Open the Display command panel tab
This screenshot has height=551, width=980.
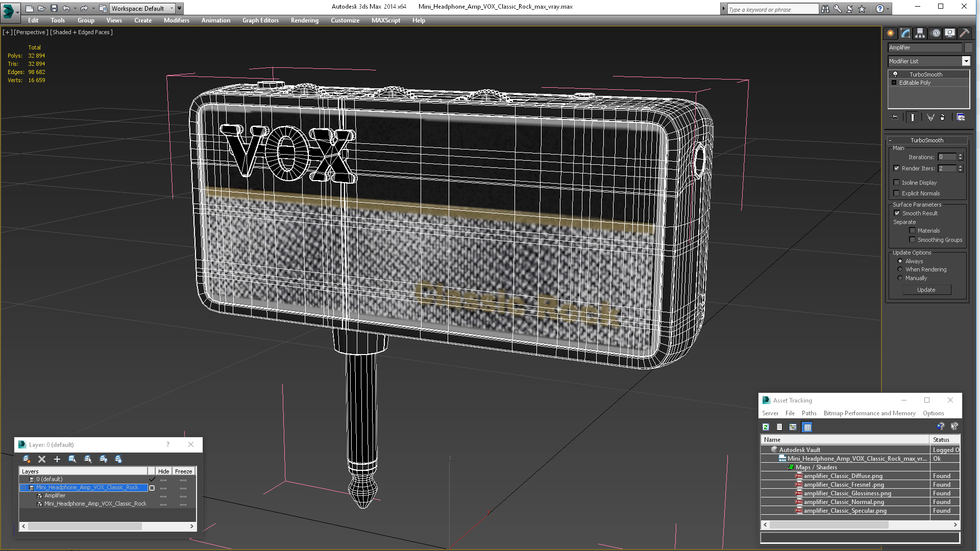coord(950,33)
